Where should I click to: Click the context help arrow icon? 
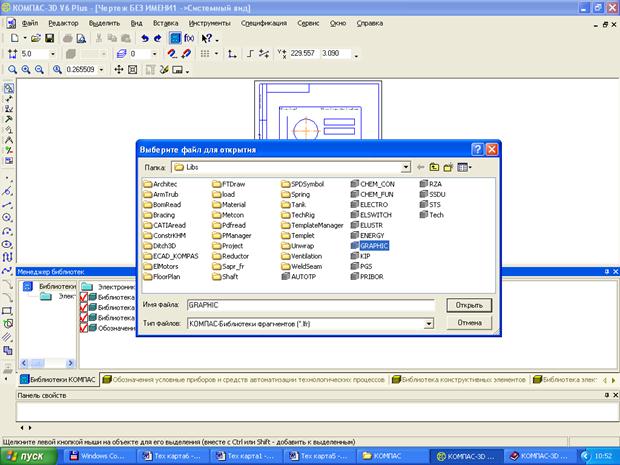tap(206, 38)
